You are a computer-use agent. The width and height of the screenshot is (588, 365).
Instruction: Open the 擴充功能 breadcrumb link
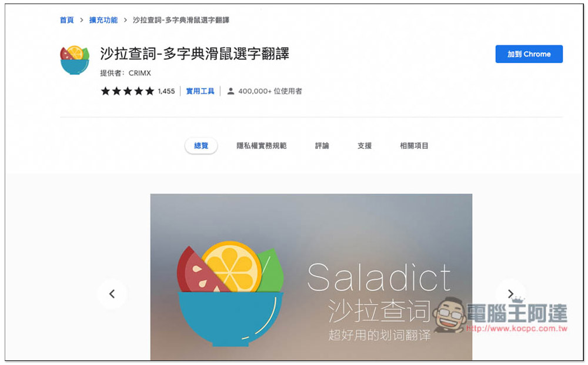coord(103,20)
